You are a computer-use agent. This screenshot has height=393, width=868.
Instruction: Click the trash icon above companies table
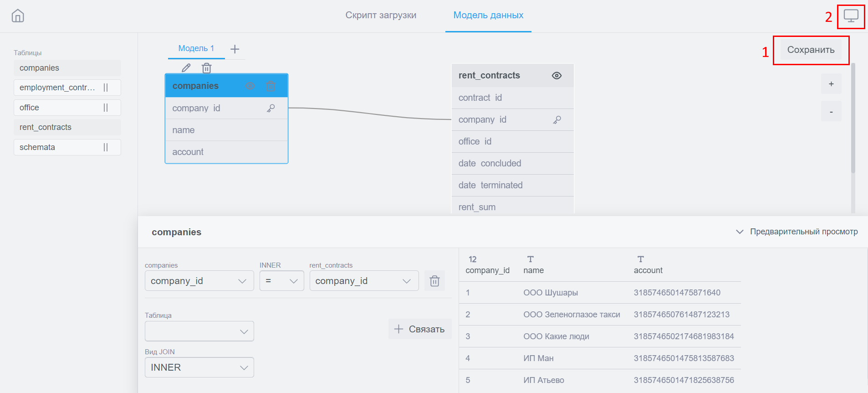point(207,68)
